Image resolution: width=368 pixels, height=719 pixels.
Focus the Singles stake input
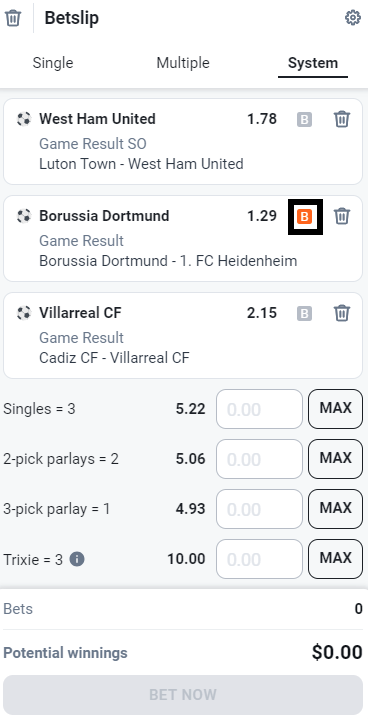(259, 409)
